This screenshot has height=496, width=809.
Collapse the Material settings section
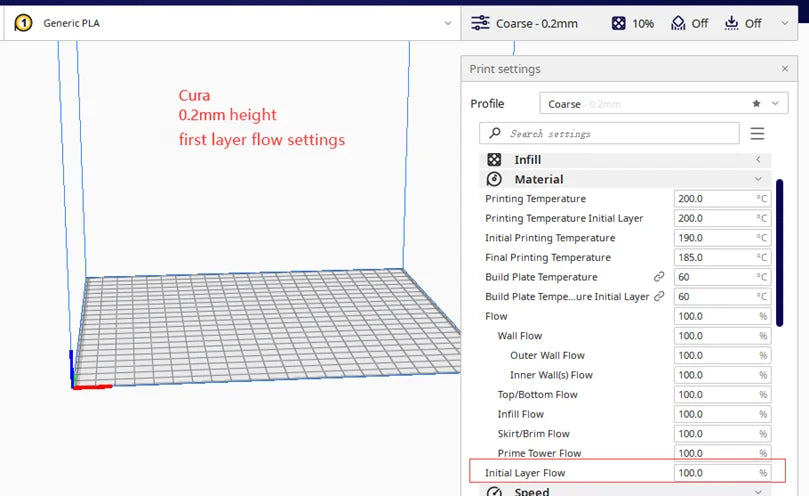(758, 180)
